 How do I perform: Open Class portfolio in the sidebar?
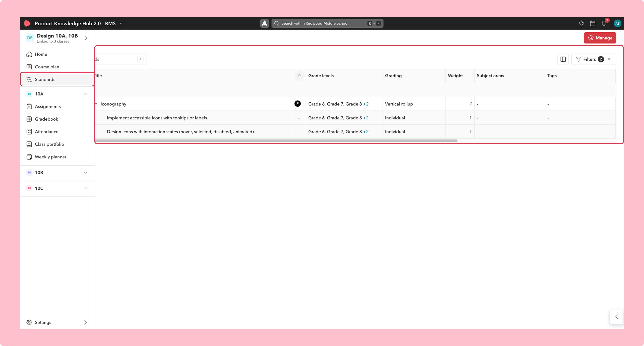coord(58,144)
